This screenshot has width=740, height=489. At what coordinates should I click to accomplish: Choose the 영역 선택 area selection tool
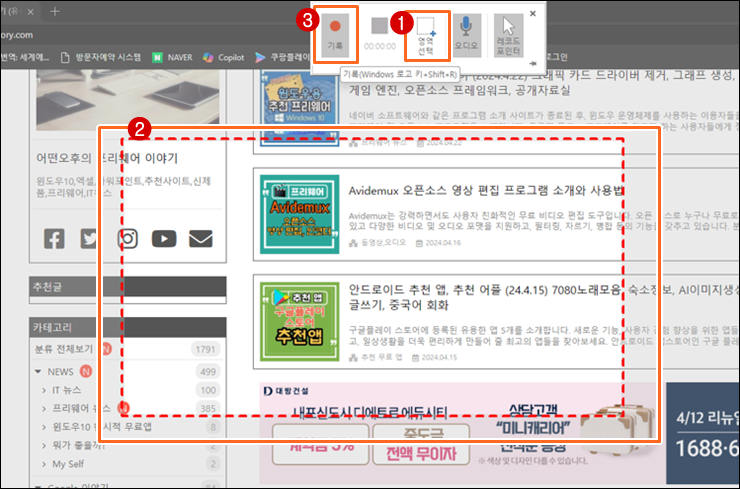pyautogui.click(x=426, y=36)
